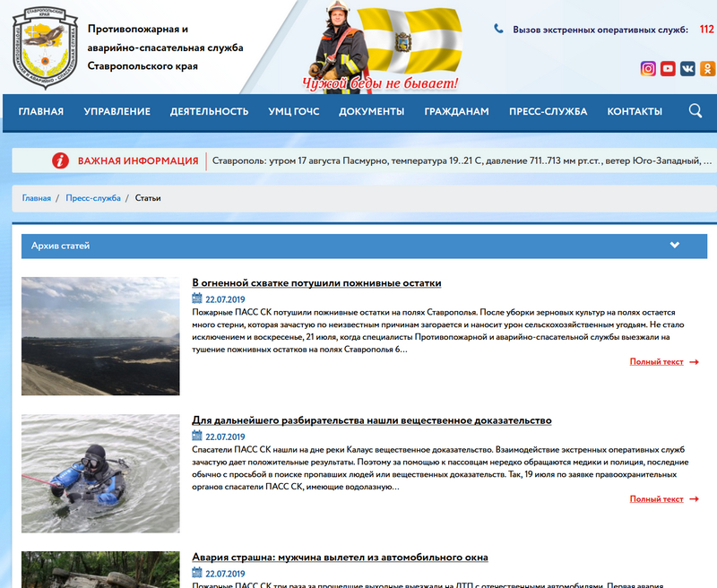Click the service emblem logo

point(43,47)
